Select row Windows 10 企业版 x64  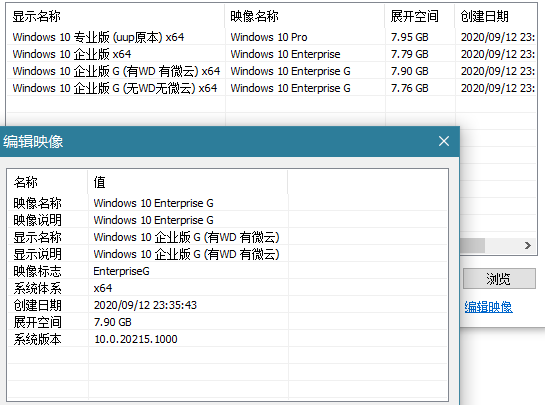click(271, 54)
